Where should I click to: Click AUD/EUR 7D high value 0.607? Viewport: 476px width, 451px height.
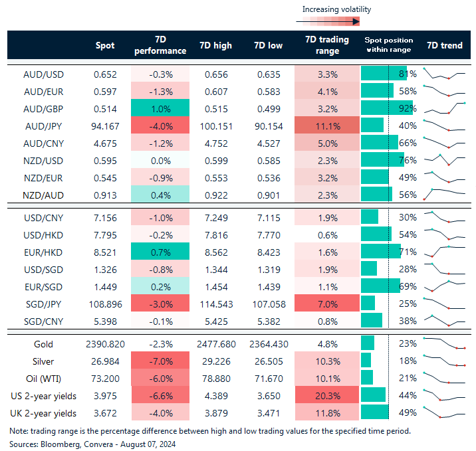point(216,92)
